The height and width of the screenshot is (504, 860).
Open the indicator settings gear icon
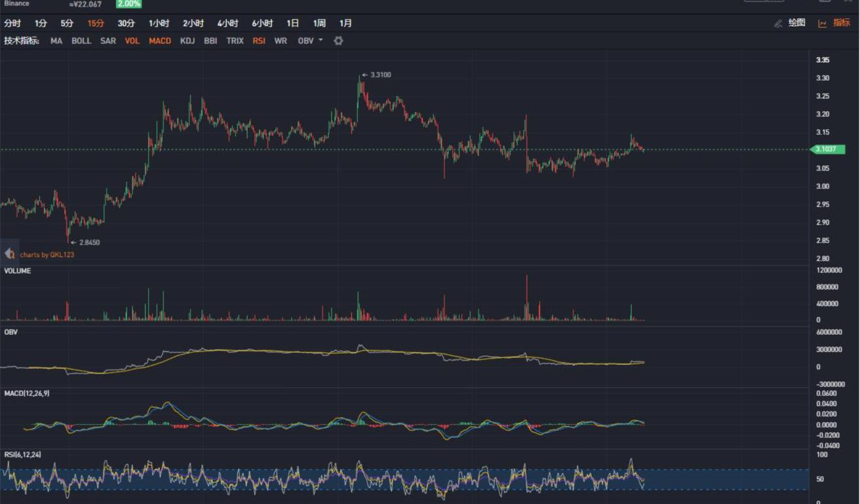pyautogui.click(x=338, y=41)
